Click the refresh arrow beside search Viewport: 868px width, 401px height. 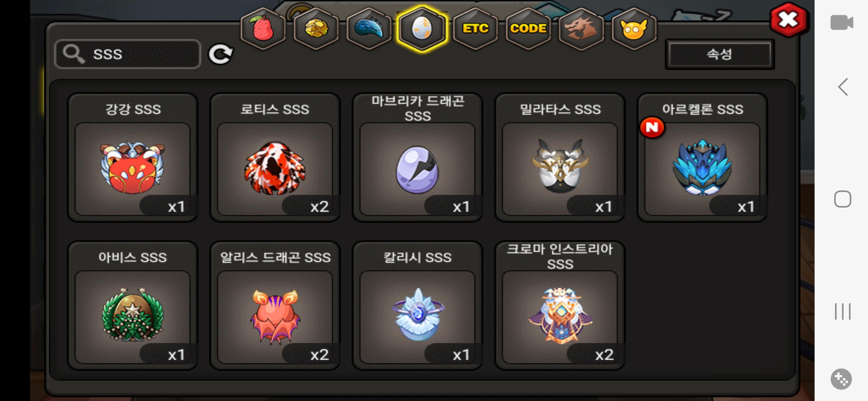[221, 54]
